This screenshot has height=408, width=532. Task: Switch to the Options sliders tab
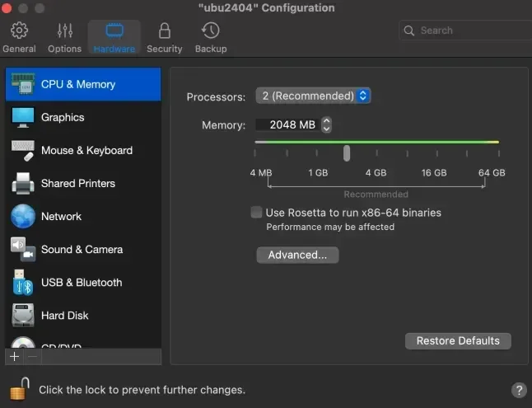coord(64,37)
